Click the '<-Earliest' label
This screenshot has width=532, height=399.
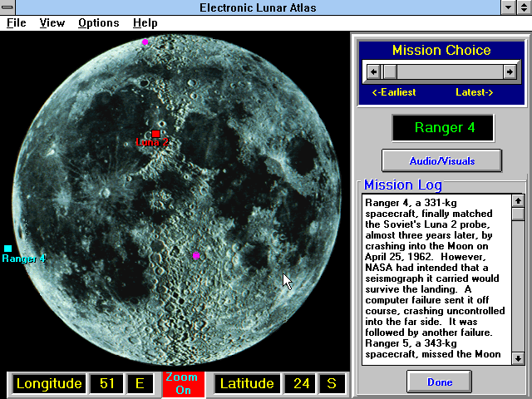pos(394,92)
